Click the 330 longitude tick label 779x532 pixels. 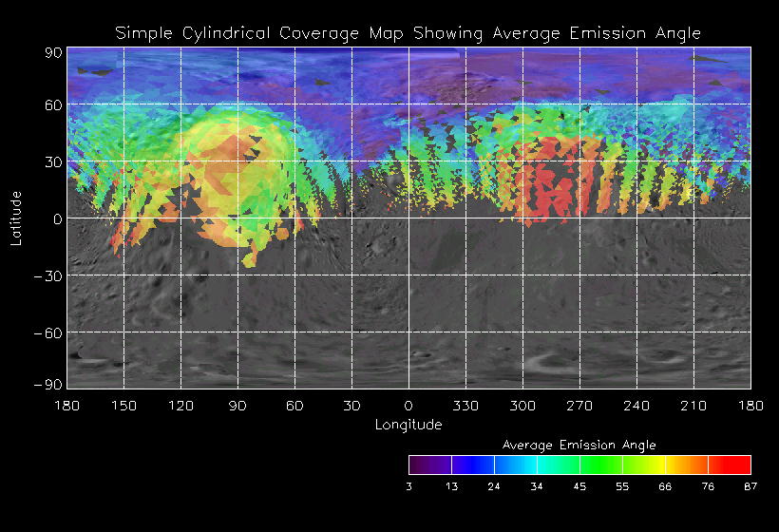pos(465,406)
